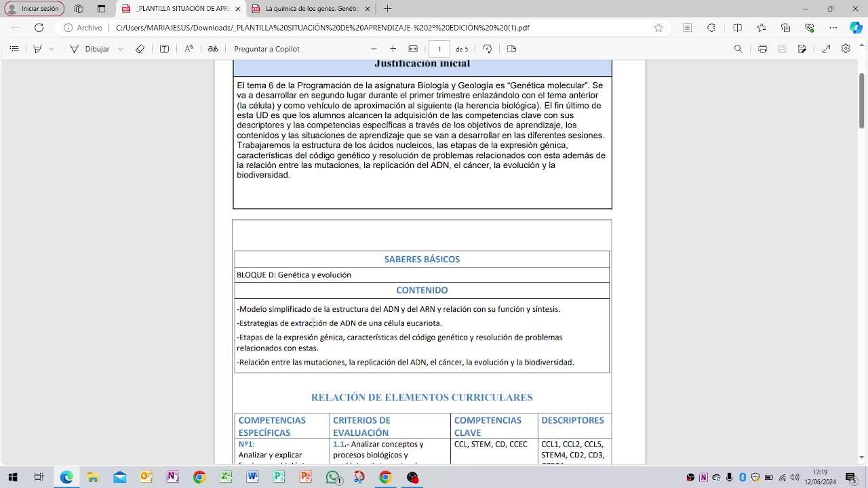
Task: Open the tab actions menu
Action: point(102,9)
